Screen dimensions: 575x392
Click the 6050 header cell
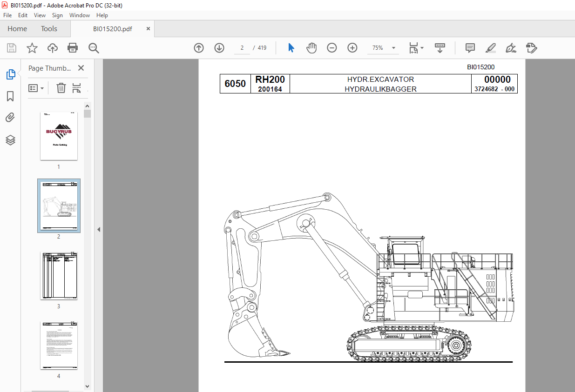click(235, 84)
